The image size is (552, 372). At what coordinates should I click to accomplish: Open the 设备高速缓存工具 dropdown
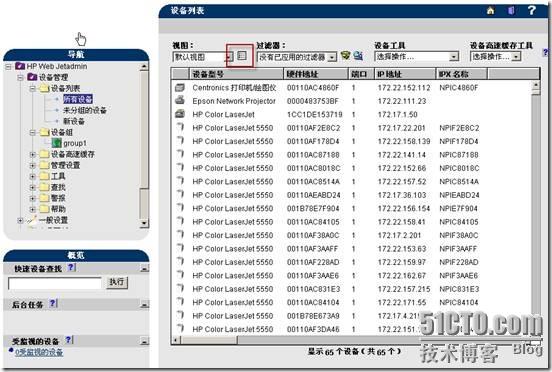tap(516, 57)
